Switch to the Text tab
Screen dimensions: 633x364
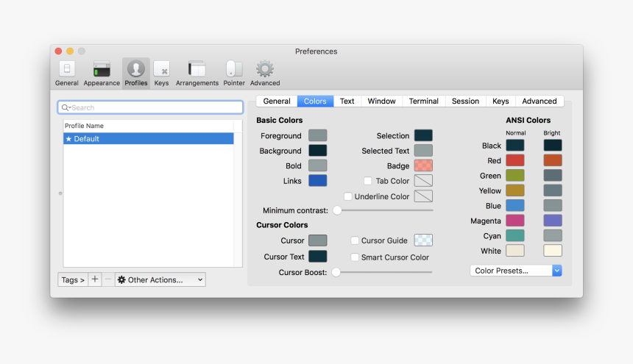(x=347, y=101)
